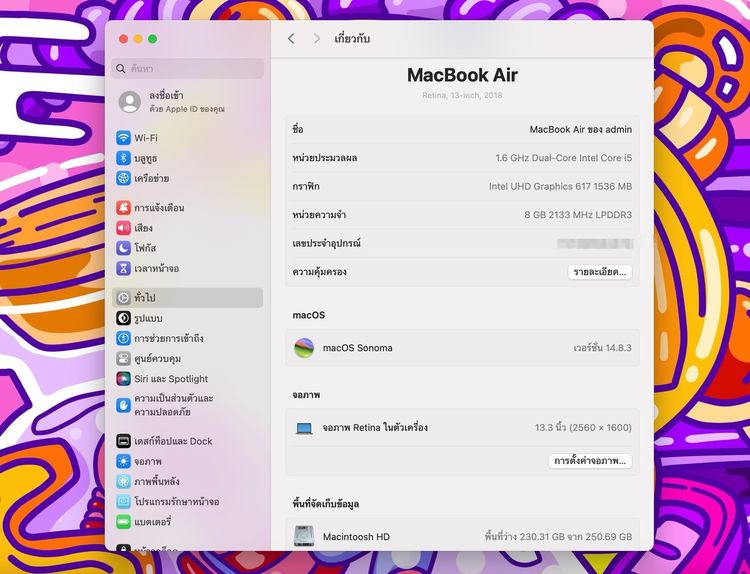Image resolution: width=750 pixels, height=574 pixels.
Task: Open Screen Saver icon (โปรแกรมรักษาหน้าจอ)
Action: 123,501
